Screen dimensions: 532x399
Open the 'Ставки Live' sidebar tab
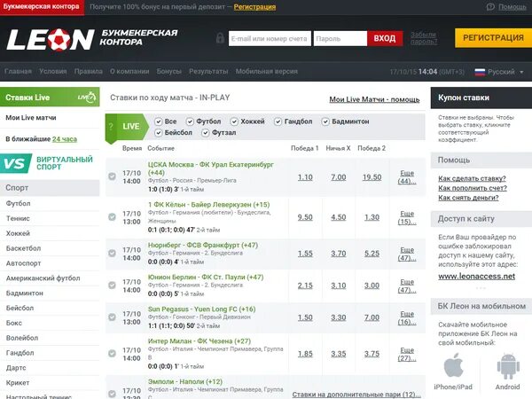point(50,97)
